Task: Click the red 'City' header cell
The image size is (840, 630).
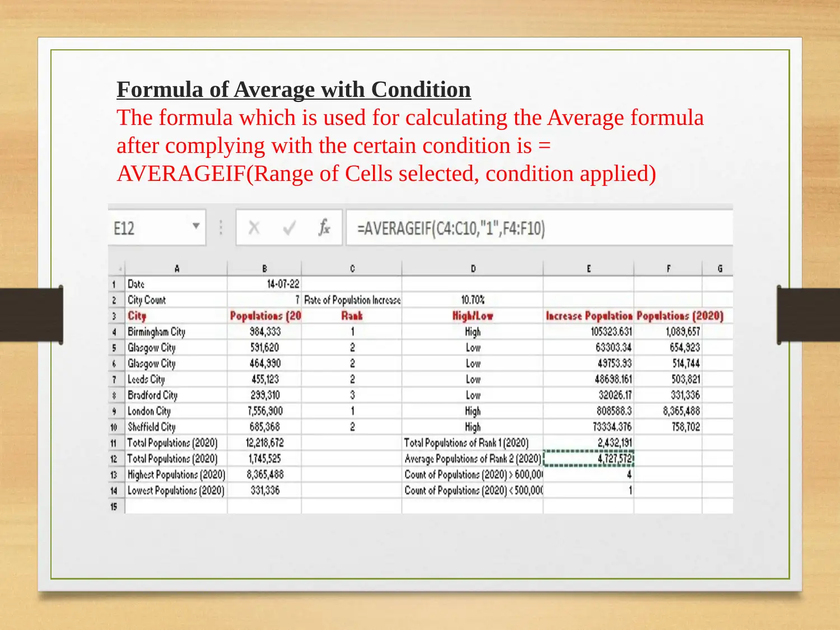Action: (176, 316)
